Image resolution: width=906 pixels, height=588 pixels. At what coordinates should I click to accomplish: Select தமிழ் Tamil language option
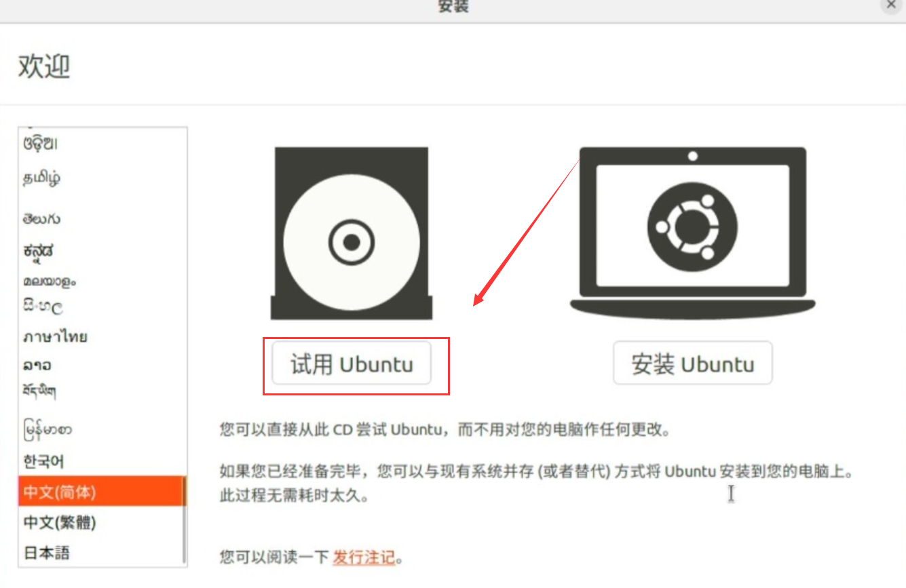pyautogui.click(x=102, y=178)
